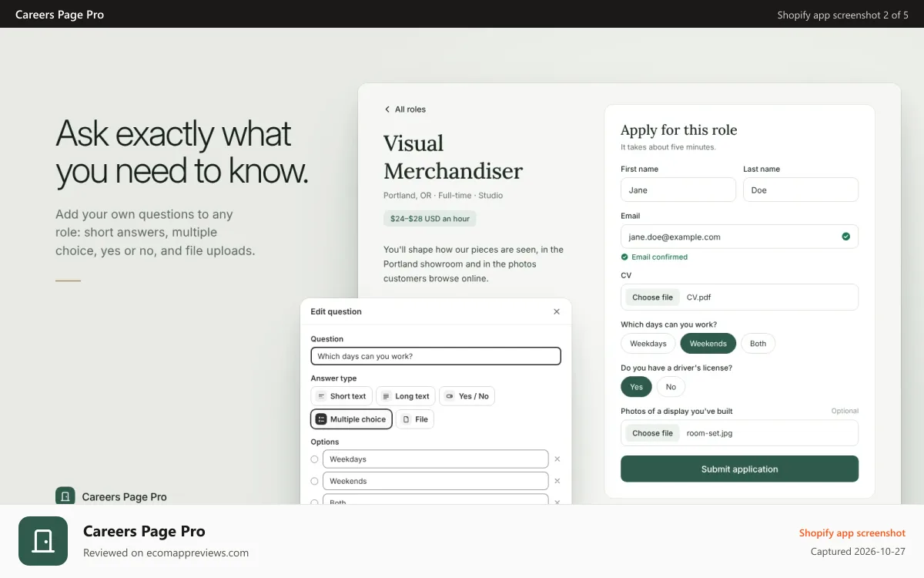
Task: Click Reviewed on ecomappreviews.com text
Action: 166,553
